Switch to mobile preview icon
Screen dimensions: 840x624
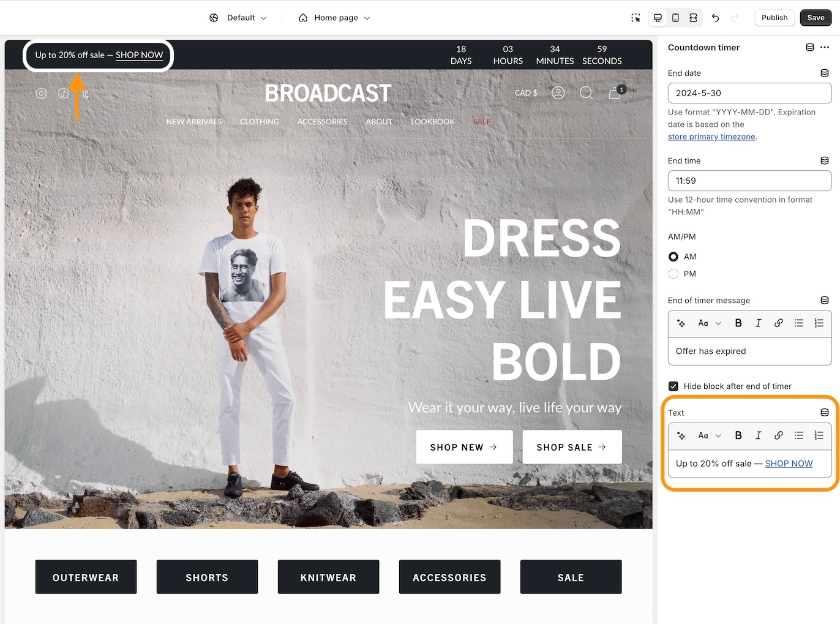(675, 18)
